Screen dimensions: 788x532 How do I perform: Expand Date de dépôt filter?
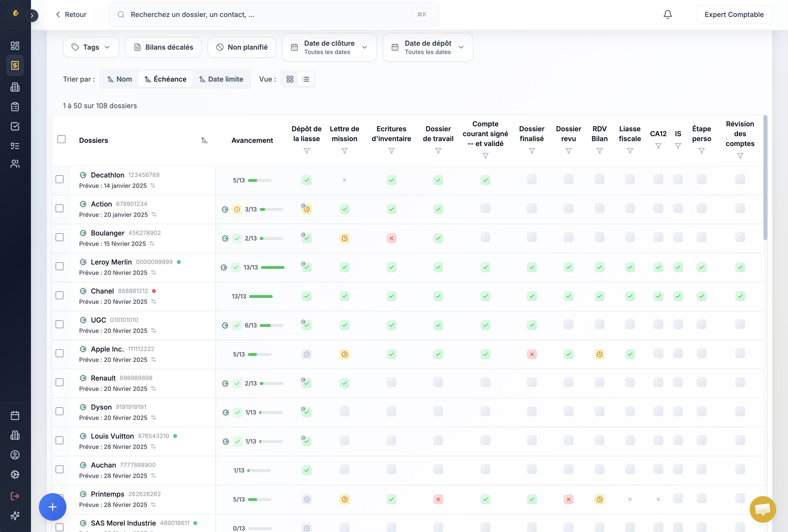pyautogui.click(x=427, y=47)
